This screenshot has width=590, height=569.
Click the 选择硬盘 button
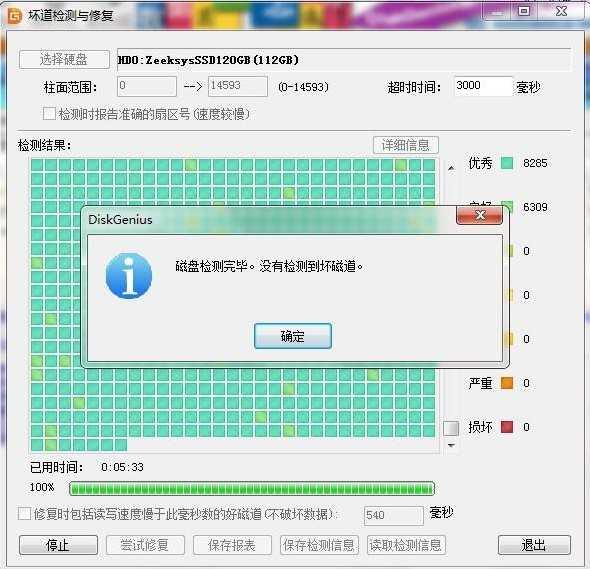tap(64, 59)
